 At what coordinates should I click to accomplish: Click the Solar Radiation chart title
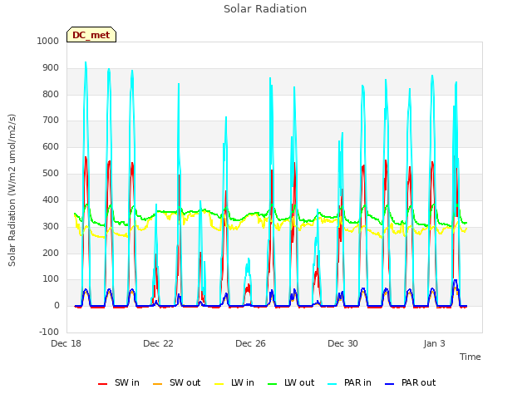pos(265,9)
